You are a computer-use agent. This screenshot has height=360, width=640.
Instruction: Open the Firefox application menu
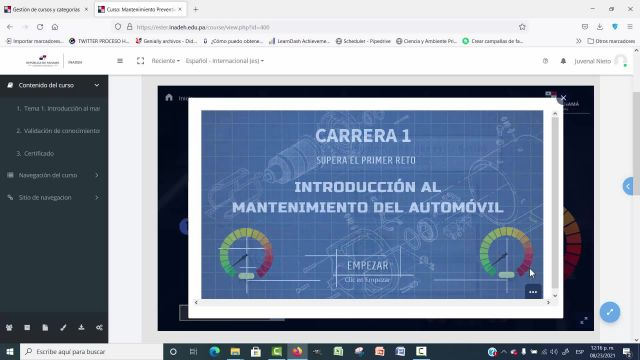630,27
